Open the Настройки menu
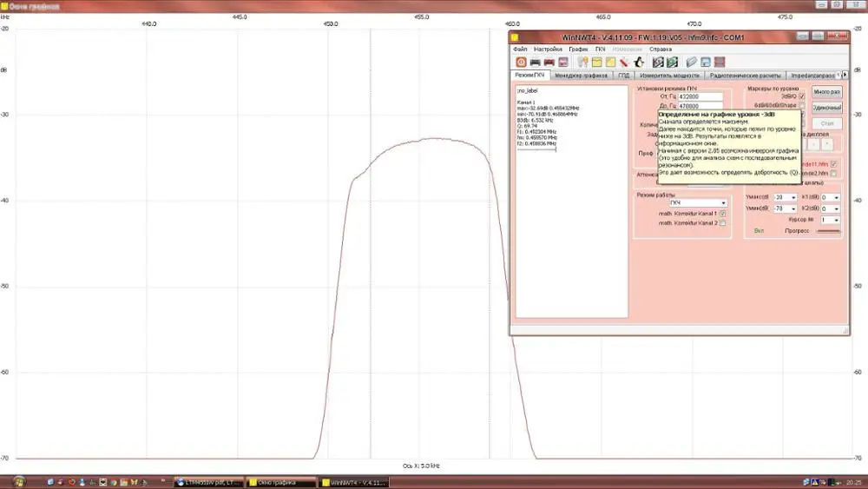This screenshot has width=868, height=489. (x=548, y=50)
